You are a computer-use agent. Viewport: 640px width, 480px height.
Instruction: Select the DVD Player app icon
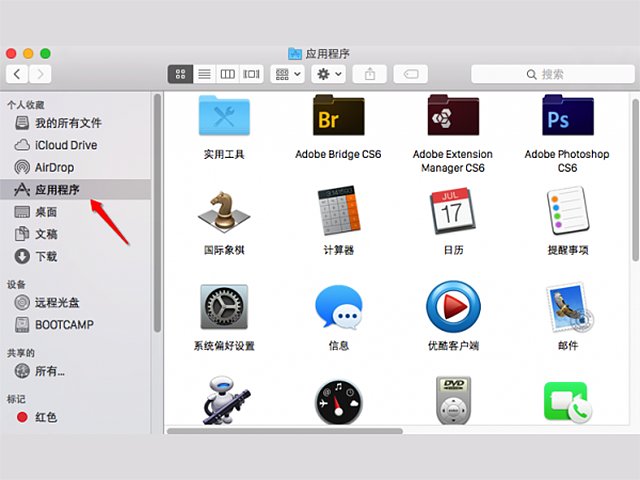click(453, 400)
